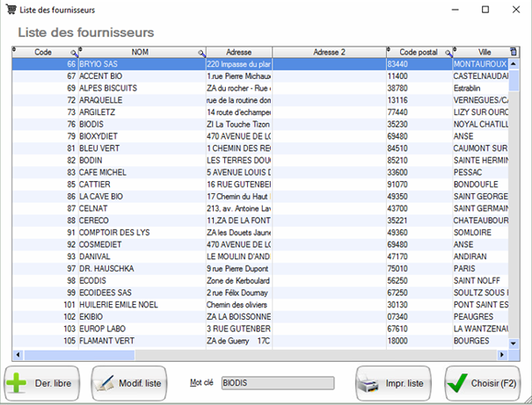532x405 pixels.
Task: Click the search magnifier in Code column header
Action: coord(74,54)
